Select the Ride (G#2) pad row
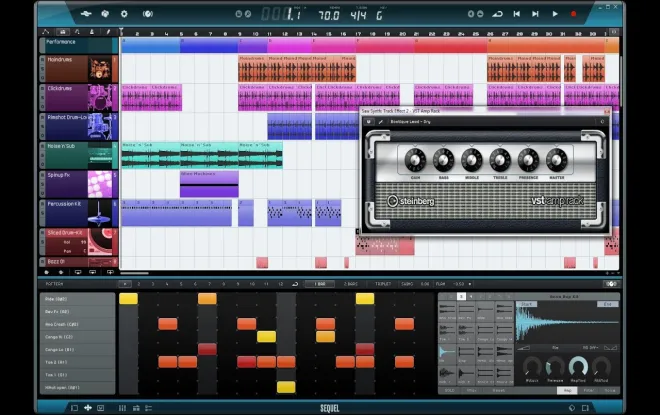Viewport: 660px width, 415px height. (x=78, y=299)
